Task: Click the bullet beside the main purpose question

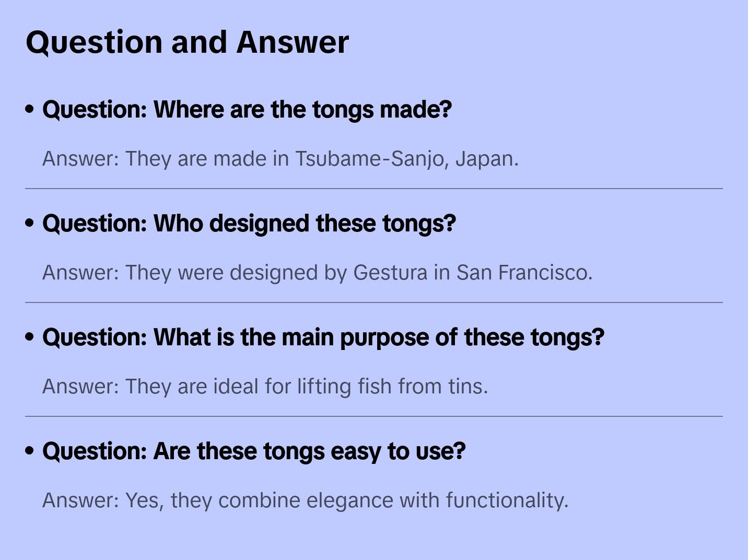Action: (30, 337)
